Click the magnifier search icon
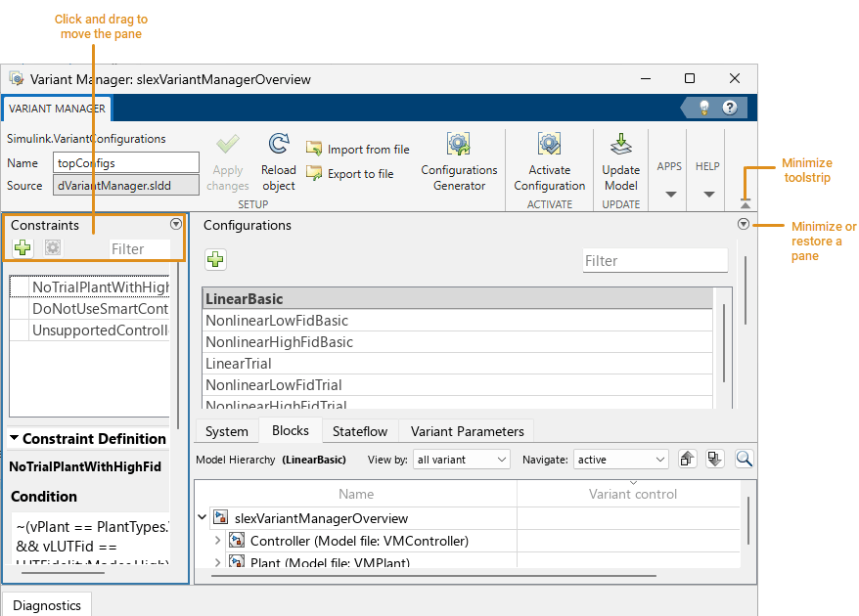859x616 pixels. [x=744, y=459]
